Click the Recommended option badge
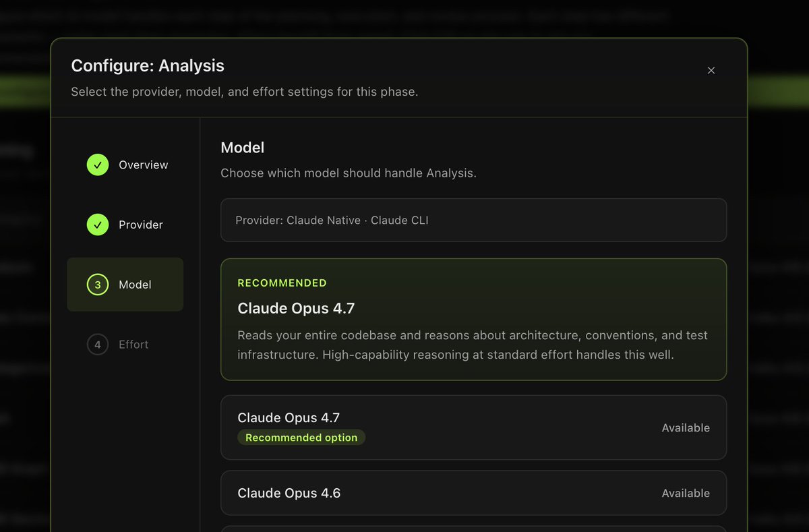 coord(301,438)
